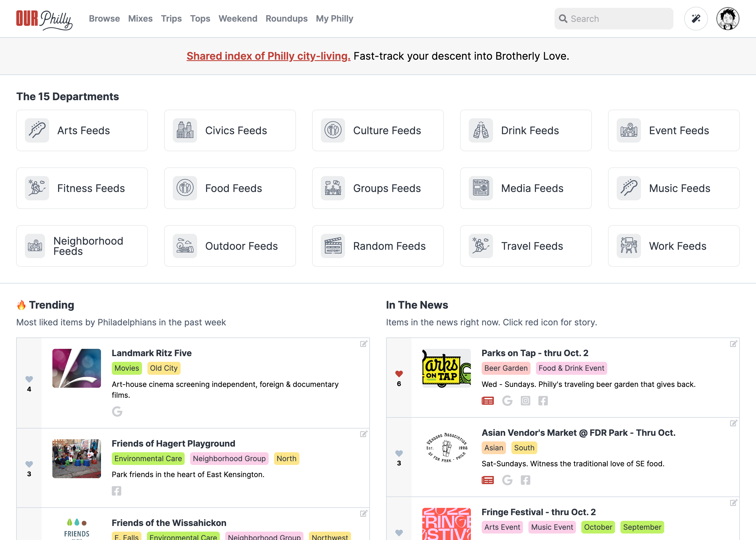
Task: Open the Landmark Ritz Five thumbnail
Action: point(76,368)
